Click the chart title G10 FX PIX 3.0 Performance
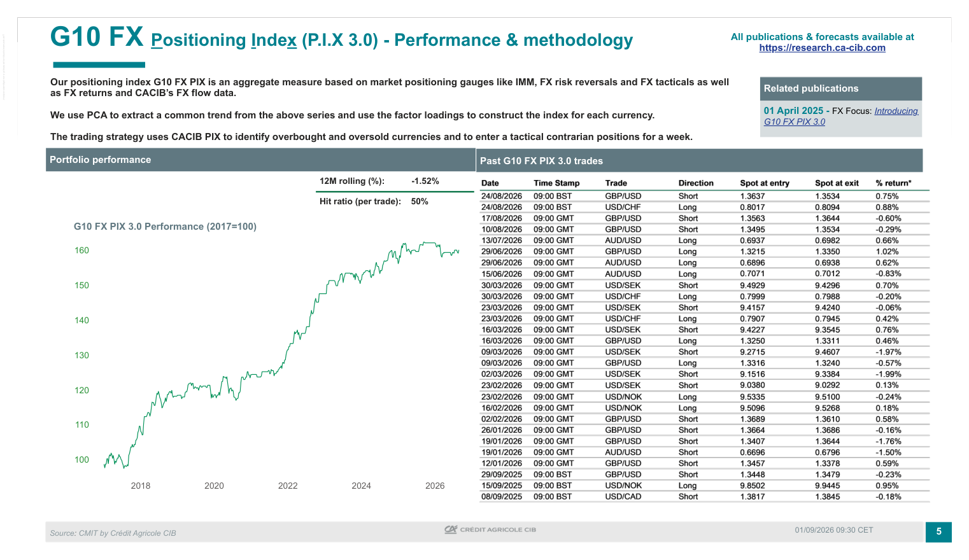969x560 pixels. (x=165, y=227)
